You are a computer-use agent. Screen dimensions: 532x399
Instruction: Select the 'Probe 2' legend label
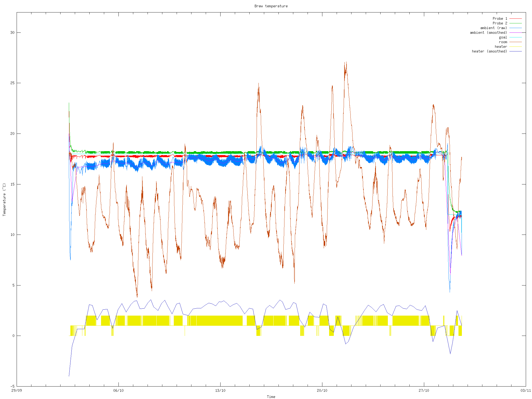point(500,23)
